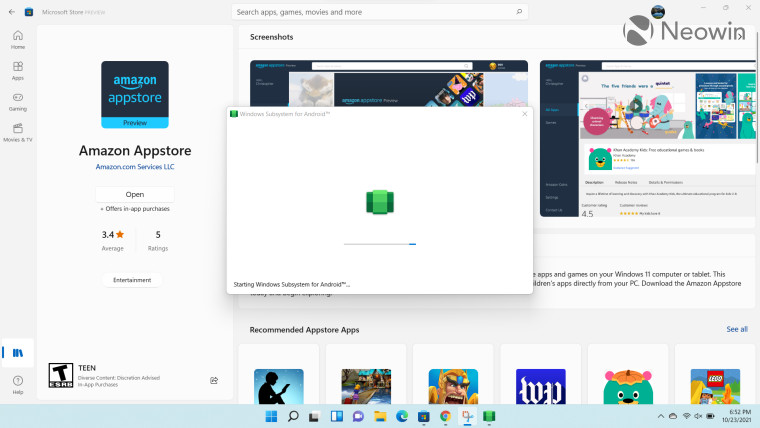Click the Amazon Appstore logo tile
Viewport: 760px width, 428px height.
coord(135,95)
